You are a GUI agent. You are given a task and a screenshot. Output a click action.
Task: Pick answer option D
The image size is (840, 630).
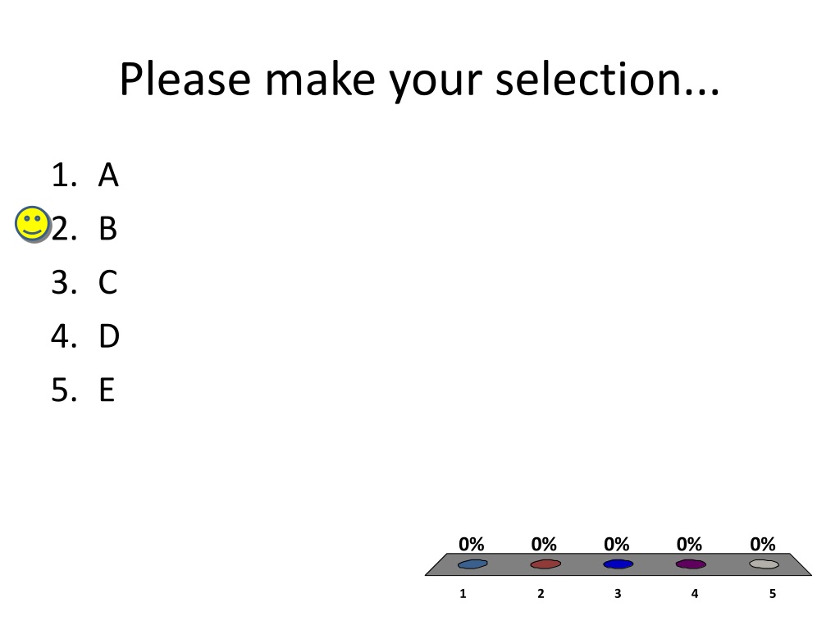(85, 336)
